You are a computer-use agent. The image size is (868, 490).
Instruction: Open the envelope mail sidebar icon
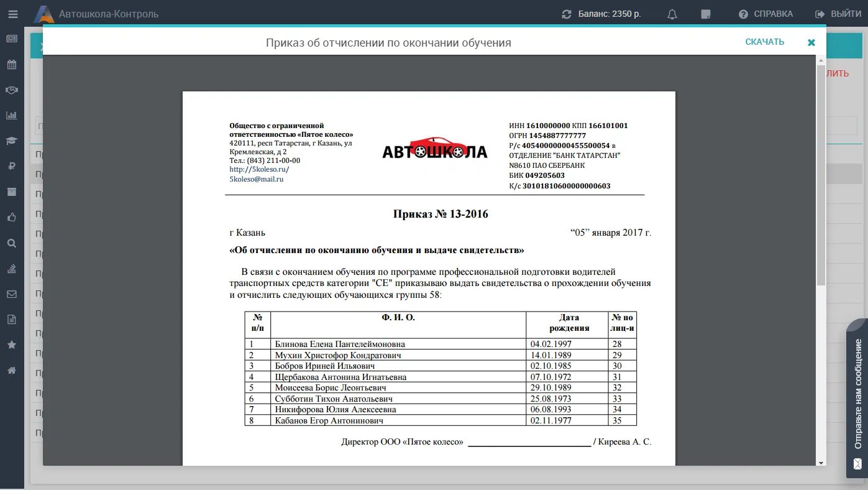12,294
